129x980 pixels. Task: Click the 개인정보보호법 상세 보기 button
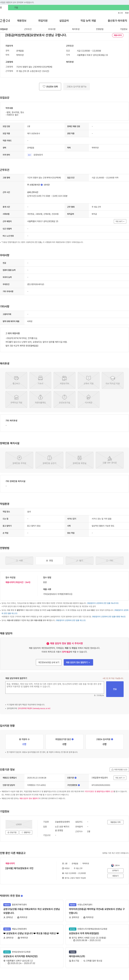point(49,662)
